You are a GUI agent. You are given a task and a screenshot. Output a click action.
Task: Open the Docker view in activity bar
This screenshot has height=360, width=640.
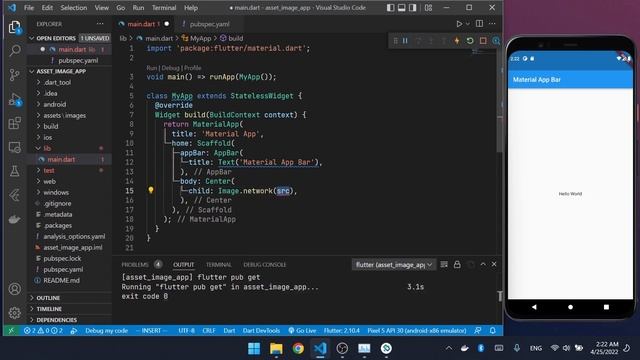tap(15, 219)
